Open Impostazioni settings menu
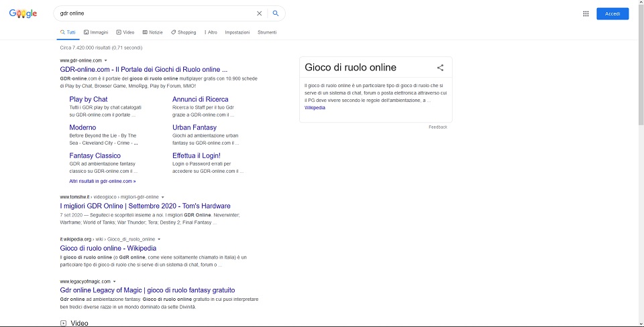 237,32
